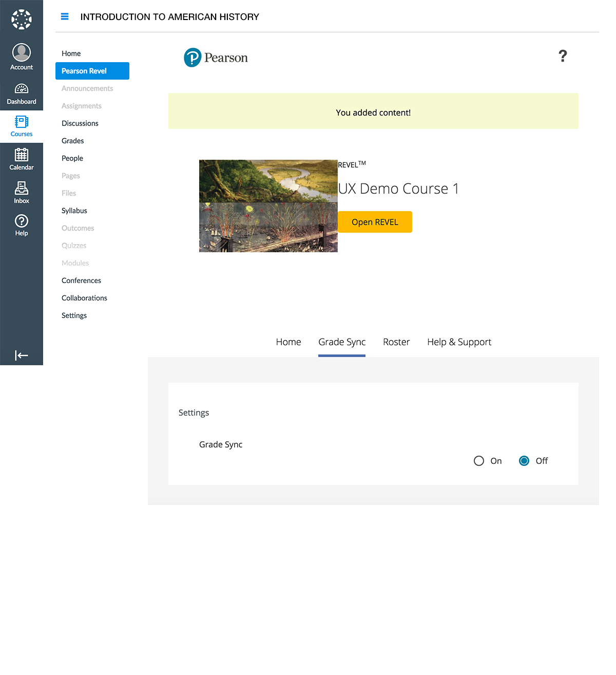Click the Introduction to American History title
Viewport: 616px width, 675px height.
pos(170,17)
